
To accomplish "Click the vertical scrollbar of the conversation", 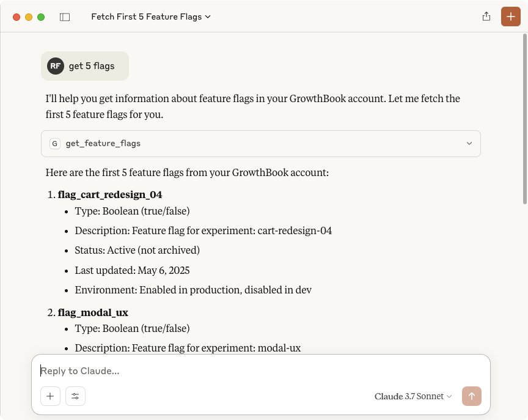I will (x=524, y=122).
